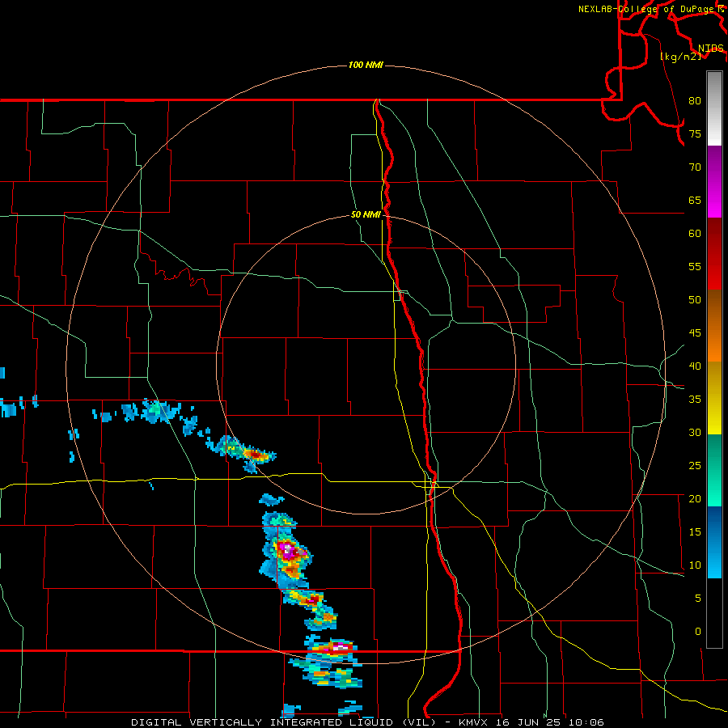Click the green-teal segment of the color scale
The height and width of the screenshot is (728, 728).
[x=714, y=470]
